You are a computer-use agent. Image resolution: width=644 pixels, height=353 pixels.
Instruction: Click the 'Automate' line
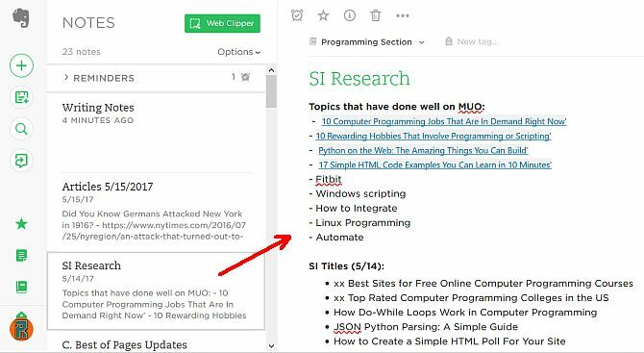(339, 238)
